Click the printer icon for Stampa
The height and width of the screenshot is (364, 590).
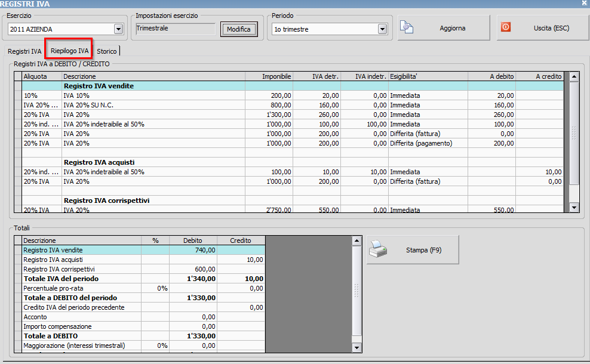coord(378,249)
